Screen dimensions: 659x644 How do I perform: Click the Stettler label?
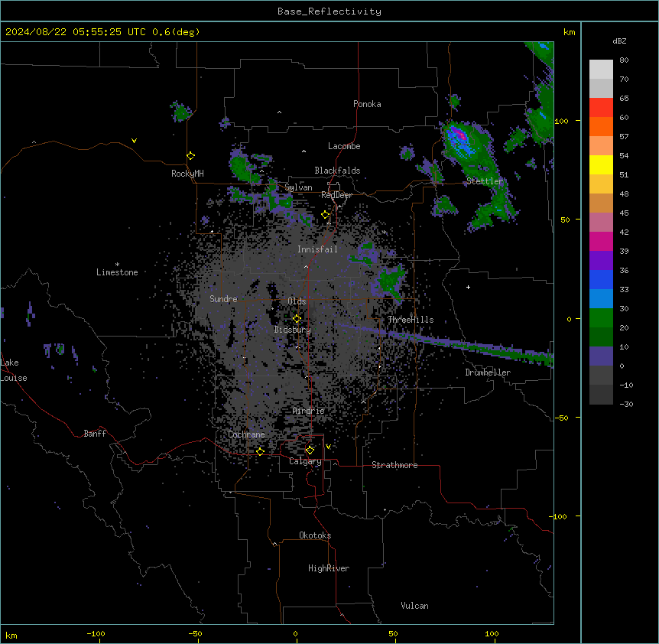485,181
